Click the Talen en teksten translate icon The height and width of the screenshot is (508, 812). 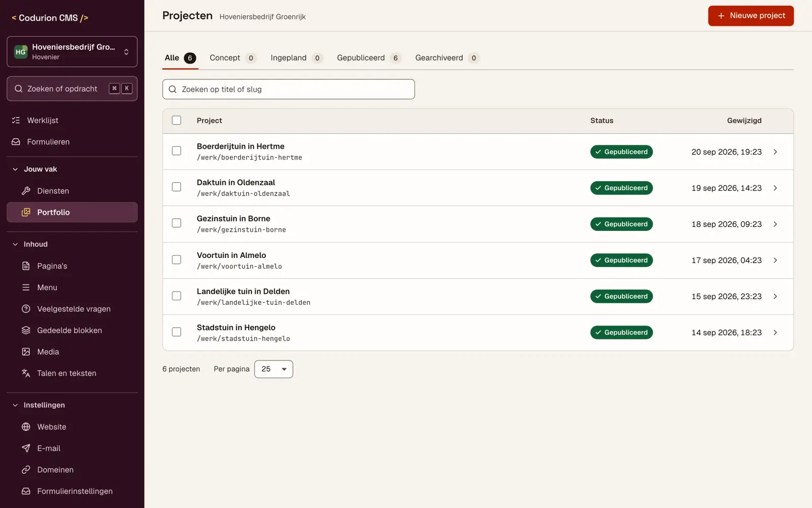tap(26, 373)
